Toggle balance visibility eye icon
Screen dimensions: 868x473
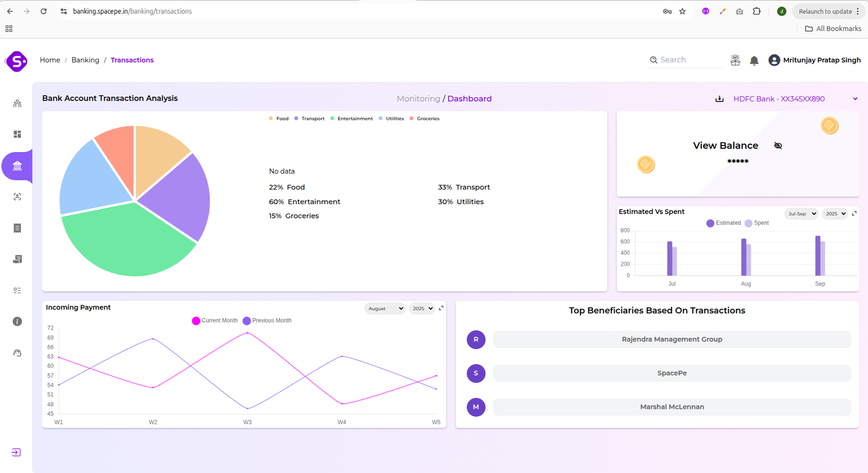[778, 146]
